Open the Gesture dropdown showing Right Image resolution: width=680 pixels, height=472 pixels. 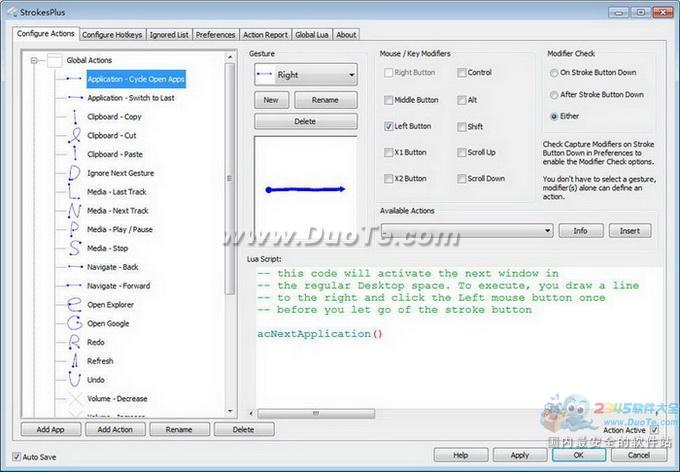(306, 75)
